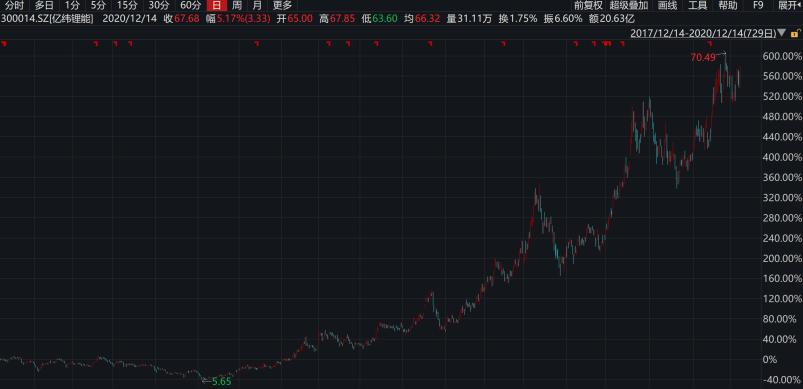Open the 更多 more periods menu

tap(282, 6)
